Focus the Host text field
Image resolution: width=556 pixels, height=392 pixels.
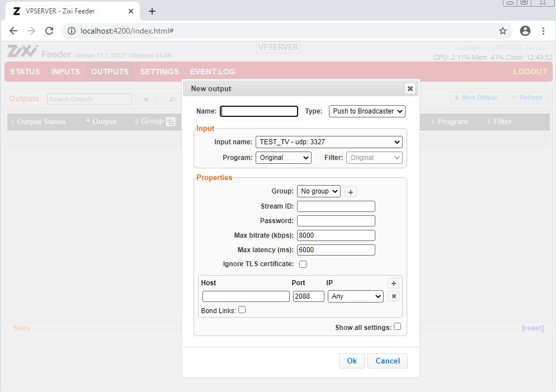(x=246, y=296)
